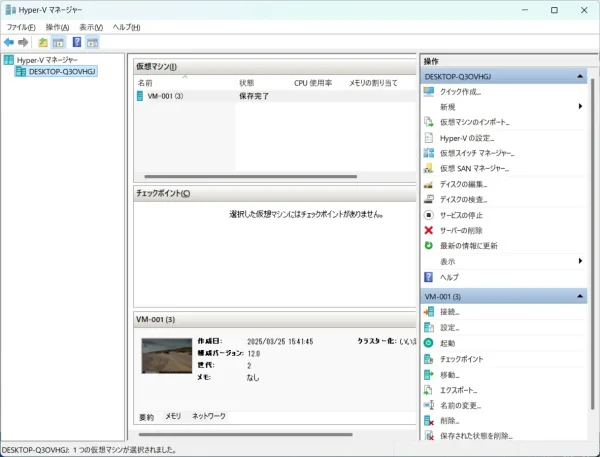Click the Hyper-V の設定 page icon
The width and height of the screenshot is (600, 457).
coord(429,138)
